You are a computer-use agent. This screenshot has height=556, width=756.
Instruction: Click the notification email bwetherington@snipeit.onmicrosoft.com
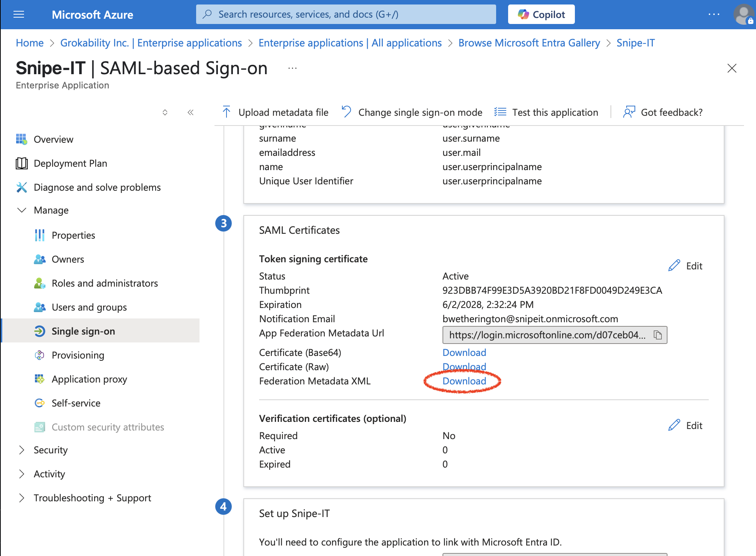pyautogui.click(x=530, y=319)
